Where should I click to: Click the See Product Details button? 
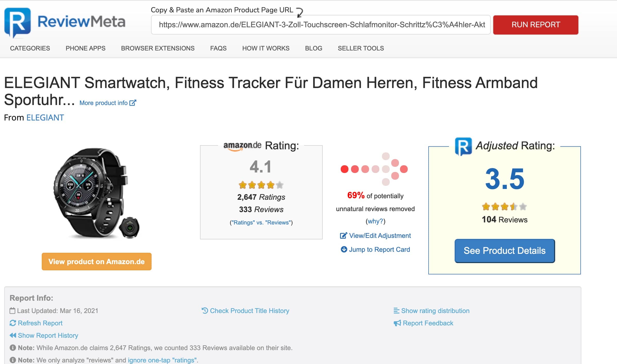(504, 250)
